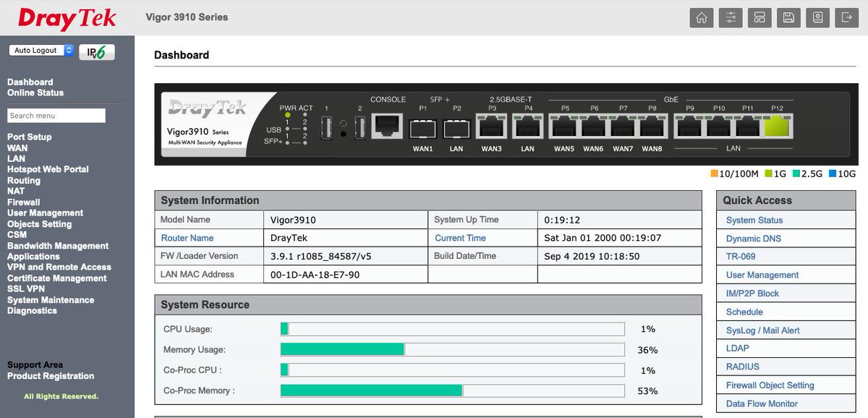Click the CONSOLE port on router image
The image size is (868, 418).
point(388,126)
